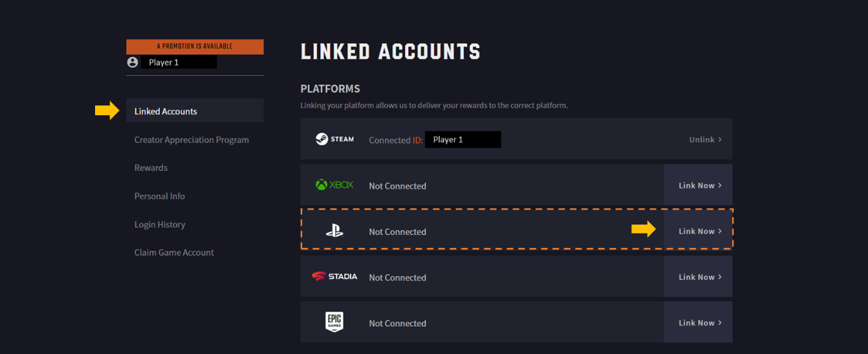Screen dimensions: 868x354
Task: Link the Xbox account now
Action: point(699,185)
